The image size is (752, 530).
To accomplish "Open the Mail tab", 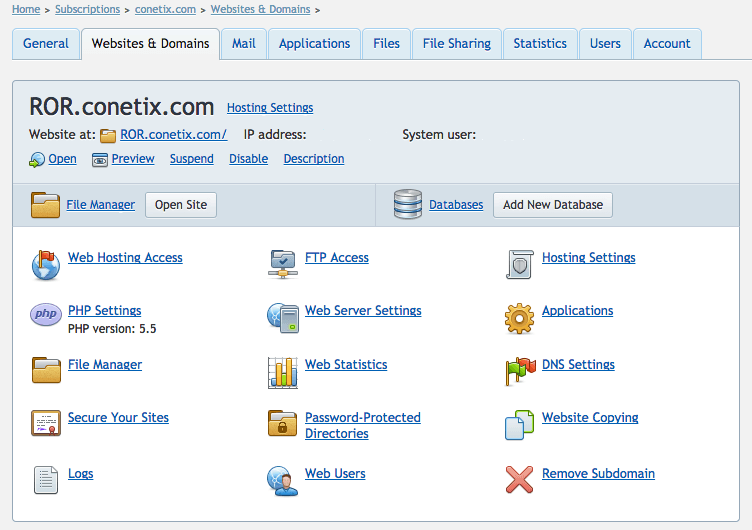I will tap(244, 44).
